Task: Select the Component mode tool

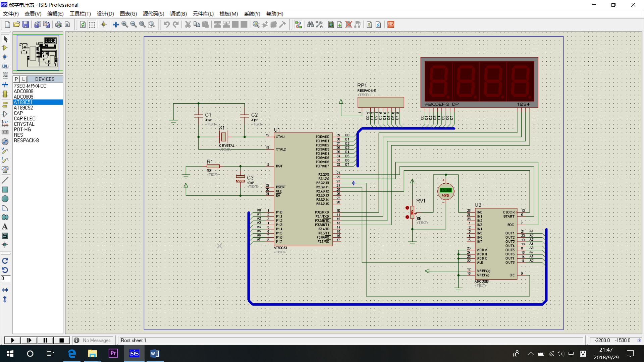Action: click(5, 48)
